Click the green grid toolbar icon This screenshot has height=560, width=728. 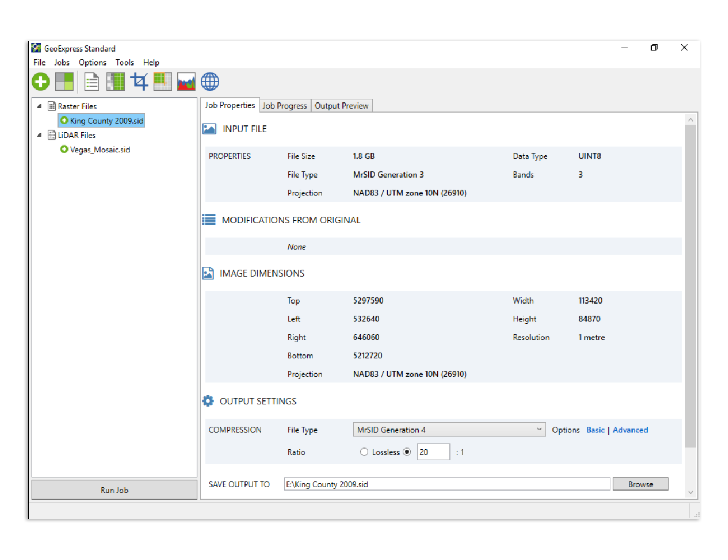(115, 82)
